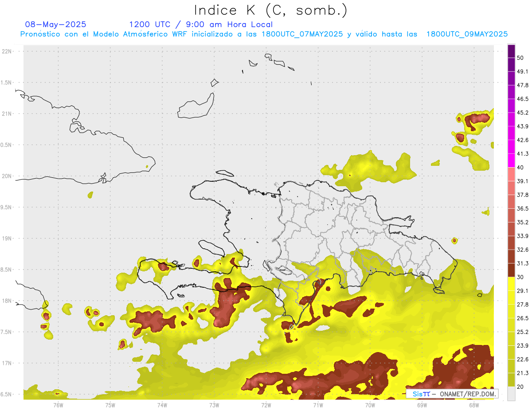Click the longitude axis label '74W'
The height and width of the screenshot is (411, 532).
click(x=162, y=405)
